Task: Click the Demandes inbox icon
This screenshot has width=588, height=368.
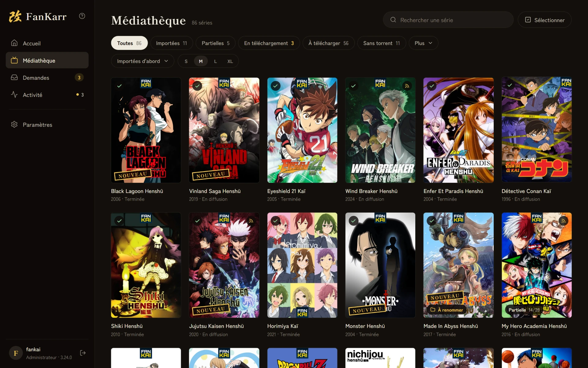Action: [x=14, y=77]
